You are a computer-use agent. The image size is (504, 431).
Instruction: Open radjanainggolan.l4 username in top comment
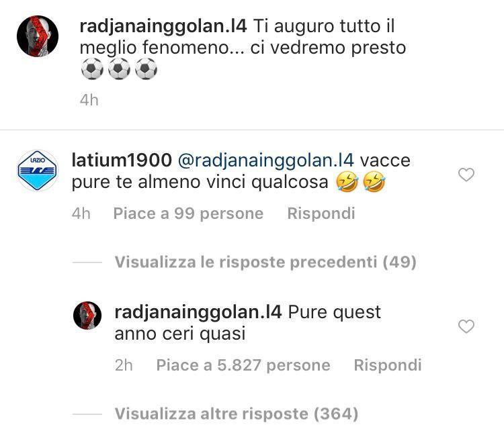[163, 27]
